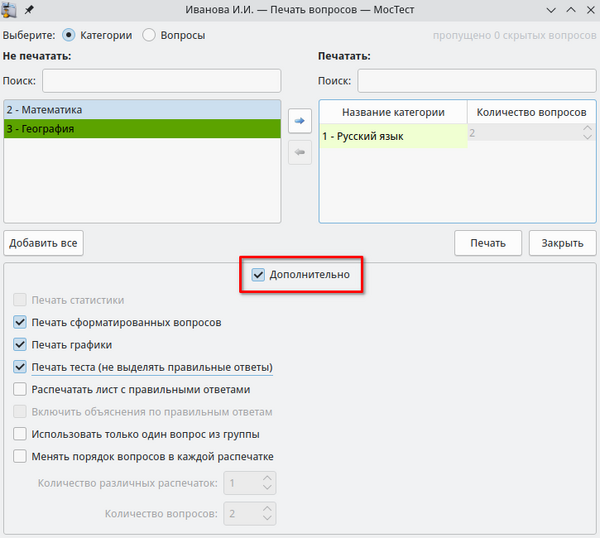Uncheck Печать сформатированных вопросов
This screenshot has width=600, height=538.
(x=20, y=323)
